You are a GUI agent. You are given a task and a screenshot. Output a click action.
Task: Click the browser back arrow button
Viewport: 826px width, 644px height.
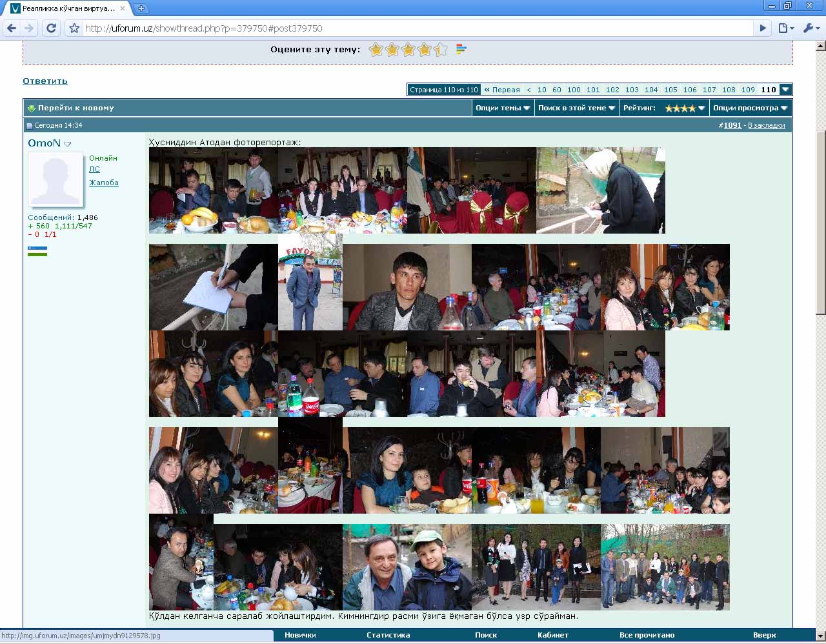coord(12,28)
